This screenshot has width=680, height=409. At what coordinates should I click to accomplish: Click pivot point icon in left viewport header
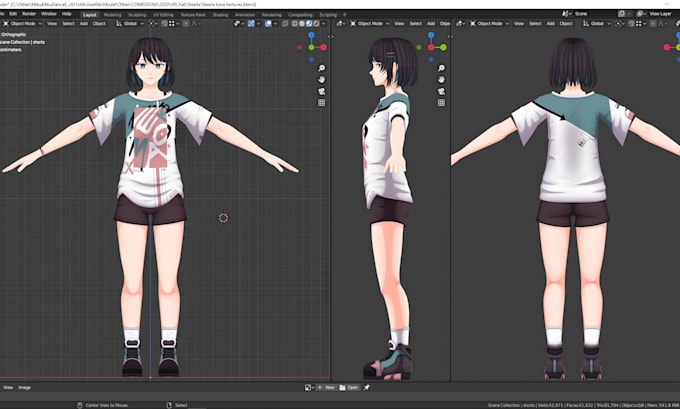[152, 23]
